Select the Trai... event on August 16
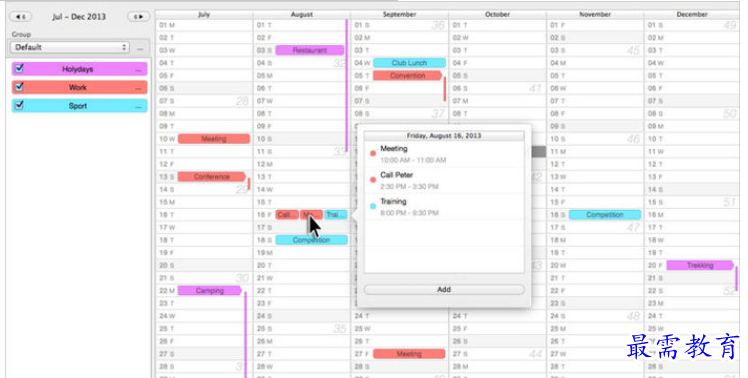This screenshot has width=748, height=378. pyautogui.click(x=335, y=215)
